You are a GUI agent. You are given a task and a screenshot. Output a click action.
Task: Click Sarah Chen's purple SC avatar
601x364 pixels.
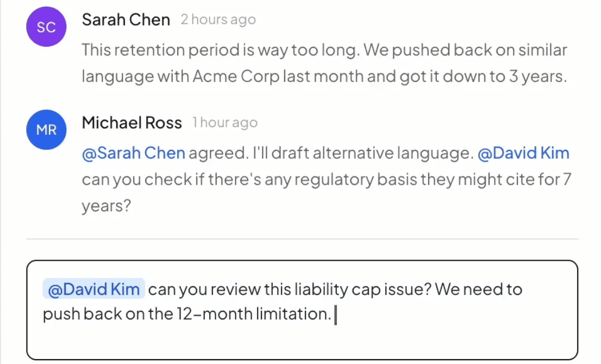click(x=46, y=27)
